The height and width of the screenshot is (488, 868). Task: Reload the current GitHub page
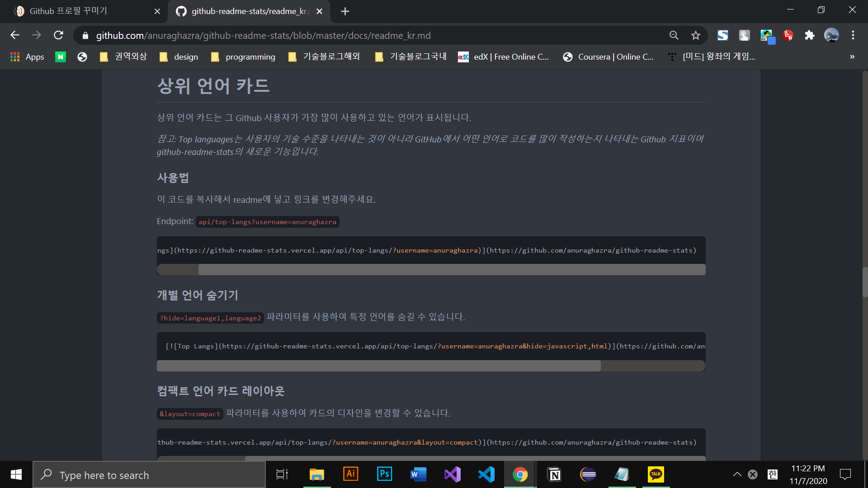pos(58,35)
